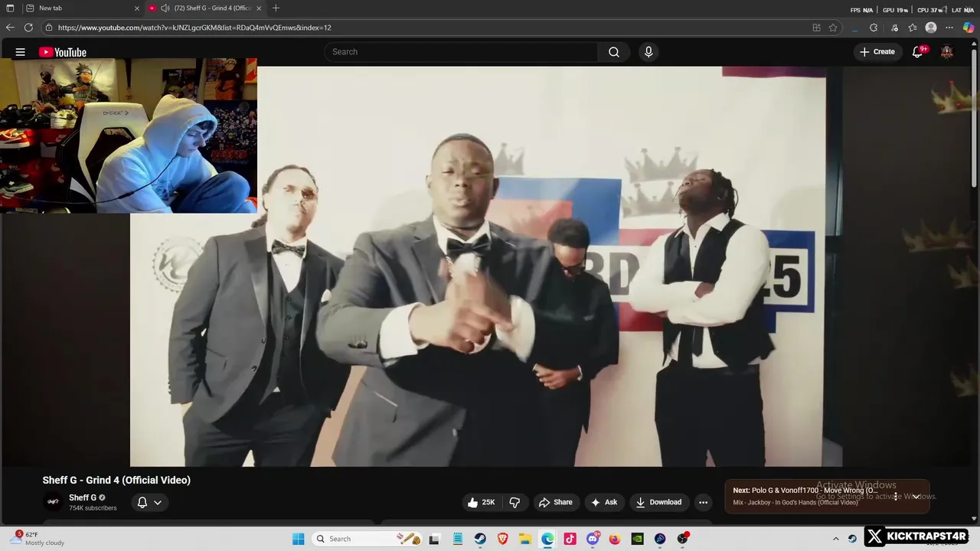This screenshot has height=551, width=980.
Task: View site information lock icon
Action: pos(49,28)
